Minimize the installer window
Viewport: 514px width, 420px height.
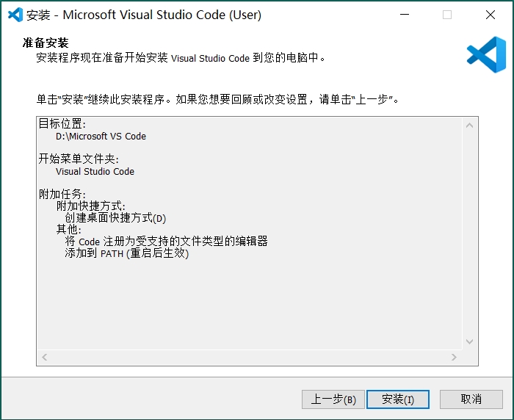(405, 15)
